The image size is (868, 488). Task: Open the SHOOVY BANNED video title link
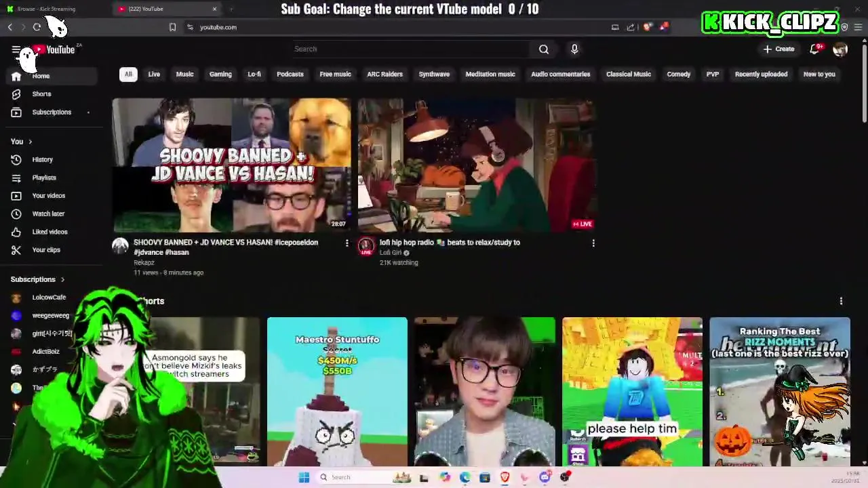[x=226, y=247]
